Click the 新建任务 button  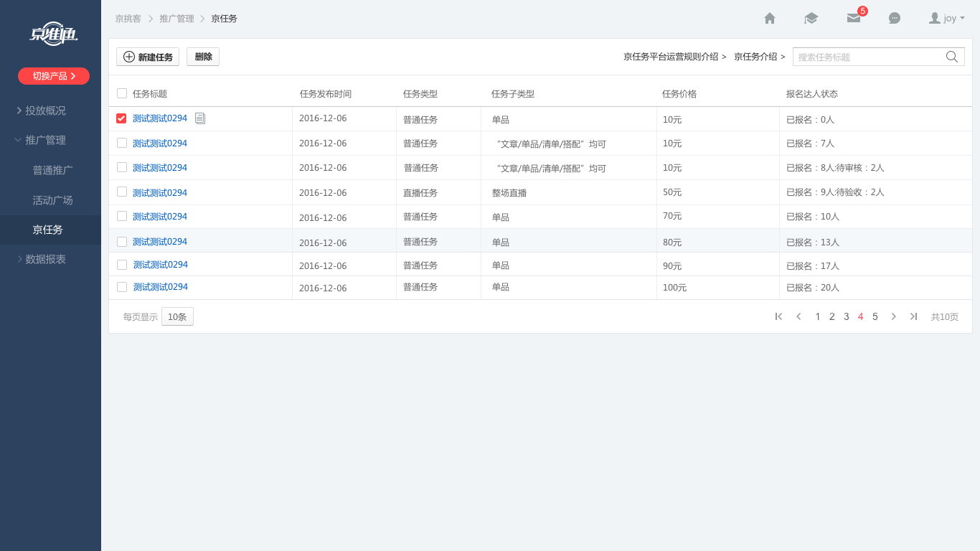[148, 57]
